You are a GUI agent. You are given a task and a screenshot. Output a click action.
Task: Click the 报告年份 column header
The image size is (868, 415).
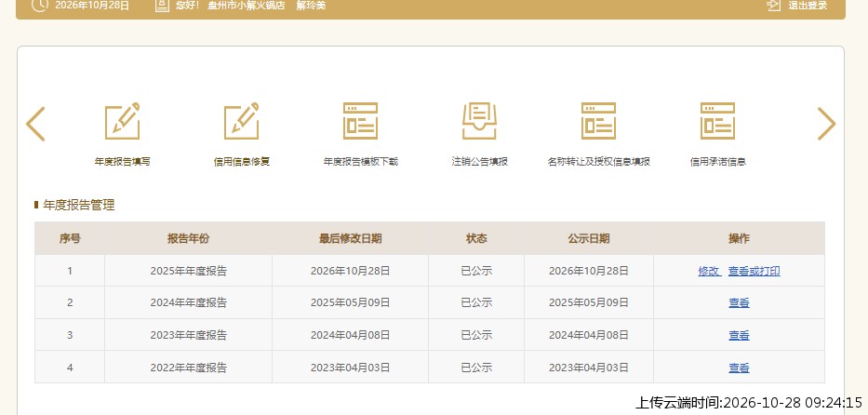[x=188, y=238]
